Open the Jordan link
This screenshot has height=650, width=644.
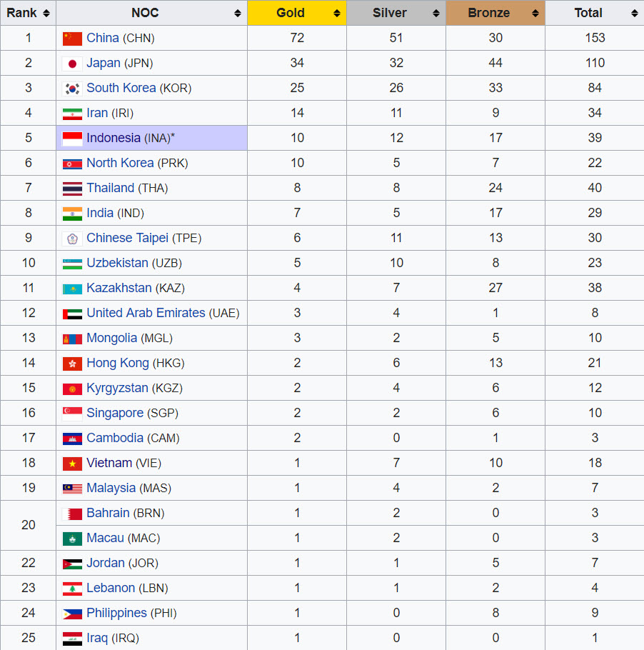[x=105, y=563]
